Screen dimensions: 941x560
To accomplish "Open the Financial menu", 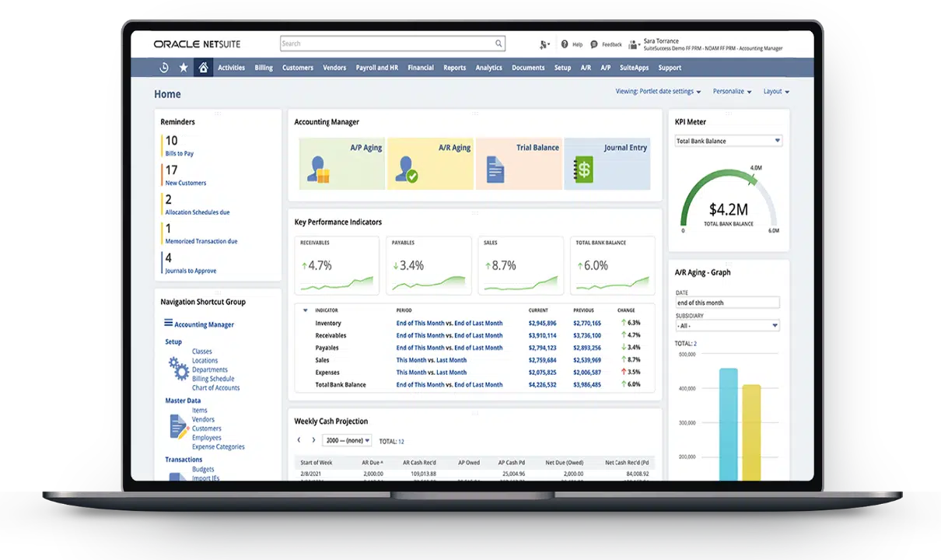I will pyautogui.click(x=421, y=68).
